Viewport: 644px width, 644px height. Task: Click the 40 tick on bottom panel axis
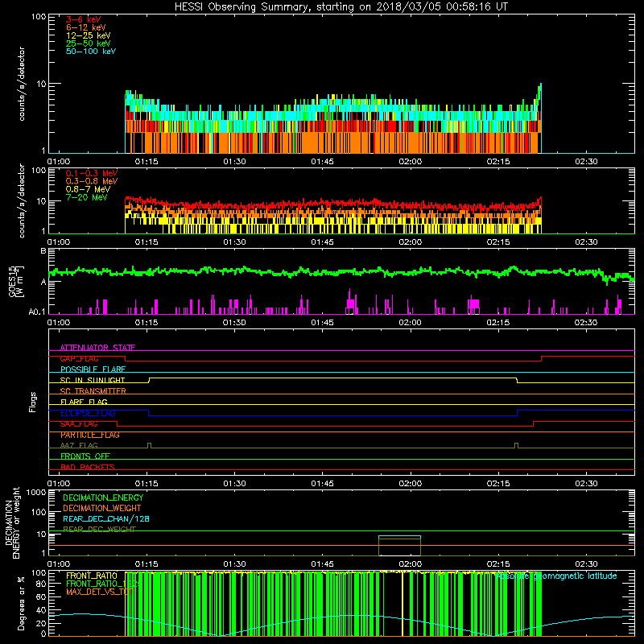click(41, 610)
